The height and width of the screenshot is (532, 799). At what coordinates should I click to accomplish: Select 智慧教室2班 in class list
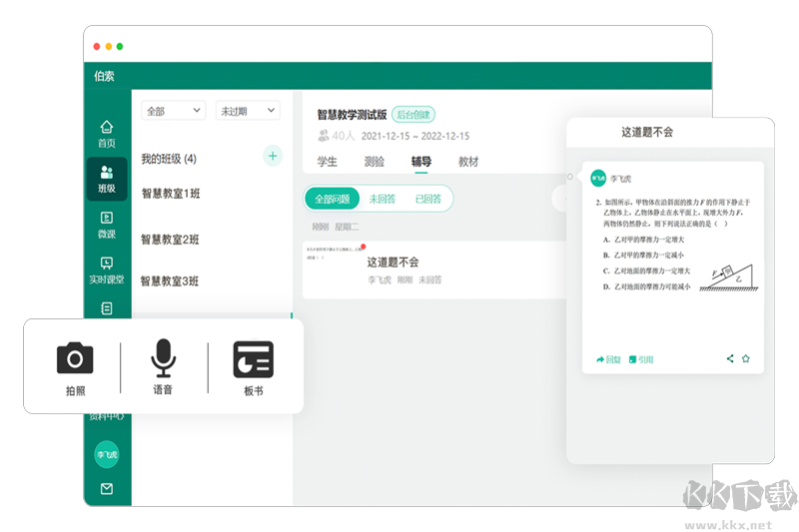pyautogui.click(x=170, y=240)
